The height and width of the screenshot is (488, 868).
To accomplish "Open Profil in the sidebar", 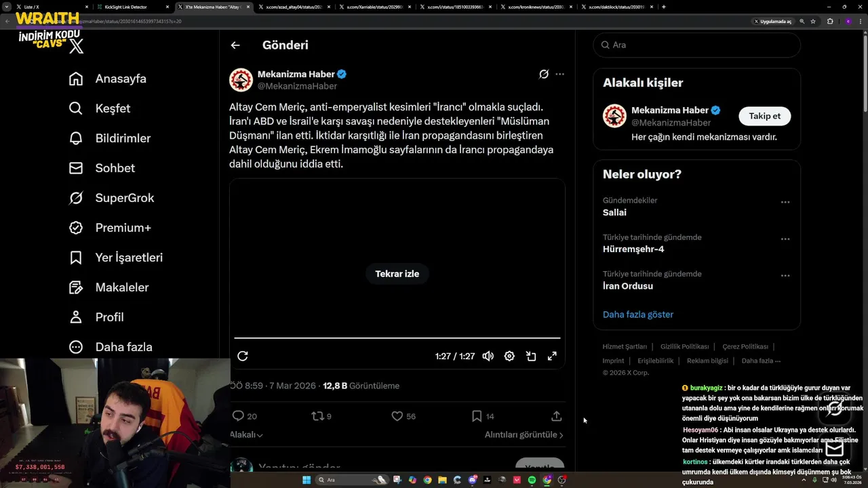I will tap(96, 317).
